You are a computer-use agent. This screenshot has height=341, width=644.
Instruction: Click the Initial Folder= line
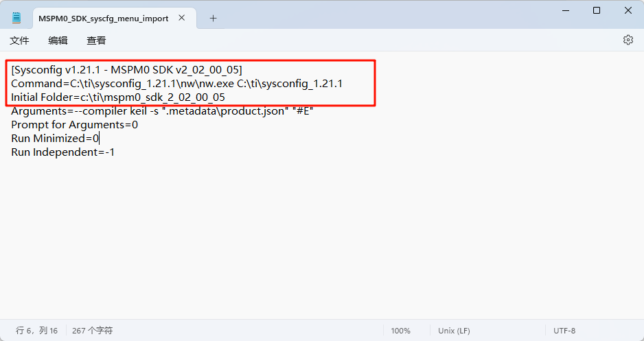[x=118, y=97]
